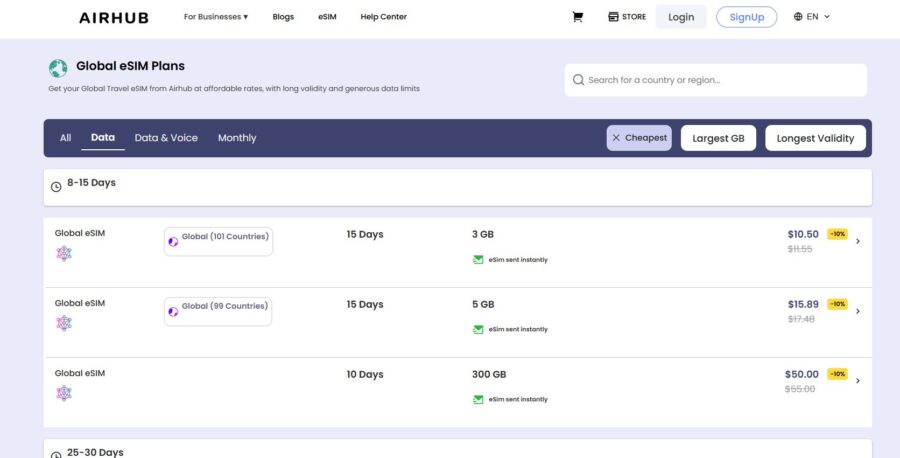The height and width of the screenshot is (458, 900).
Task: Click the search magnifier icon
Action: [578, 80]
